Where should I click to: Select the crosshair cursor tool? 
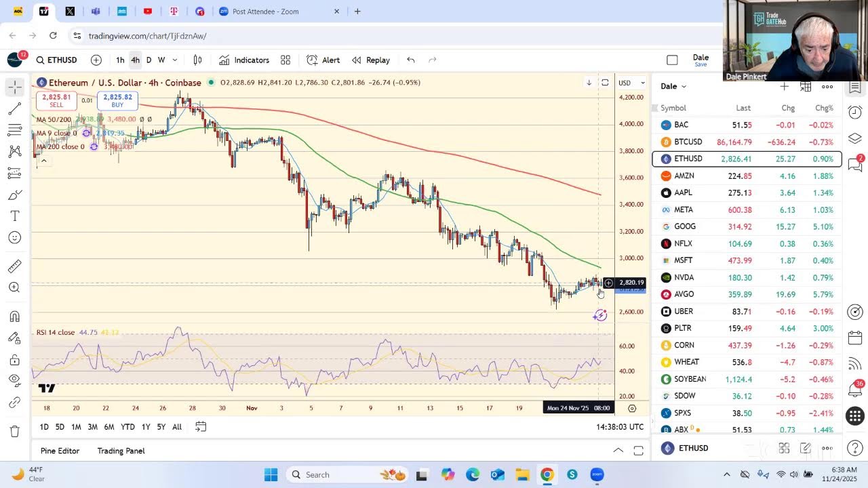pos(15,87)
